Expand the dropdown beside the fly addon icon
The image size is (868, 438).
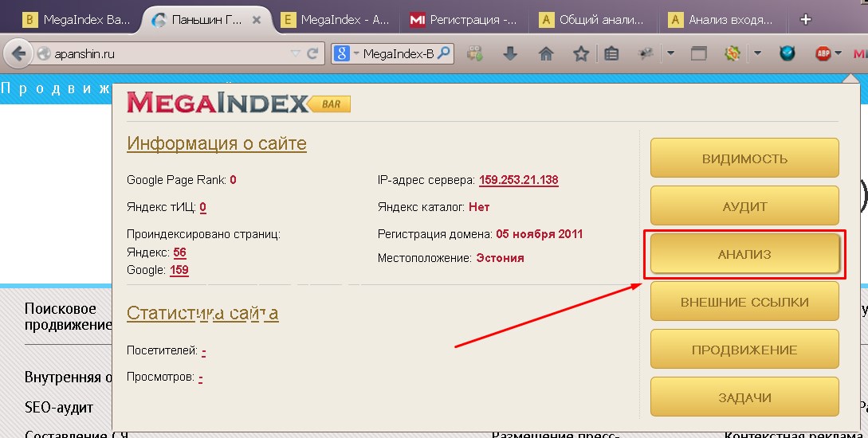pyautogui.click(x=670, y=53)
